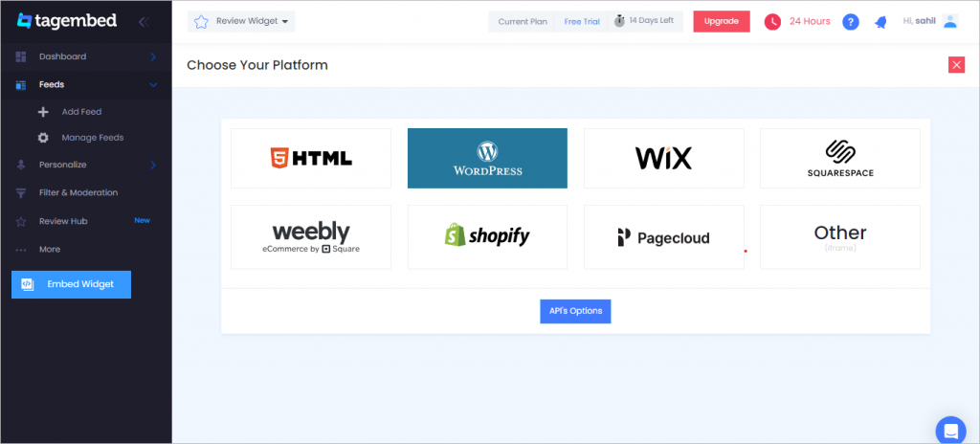Viewport: 980px width, 444px height.
Task: Expand the Personalize submenu arrow
Action: coord(153,166)
